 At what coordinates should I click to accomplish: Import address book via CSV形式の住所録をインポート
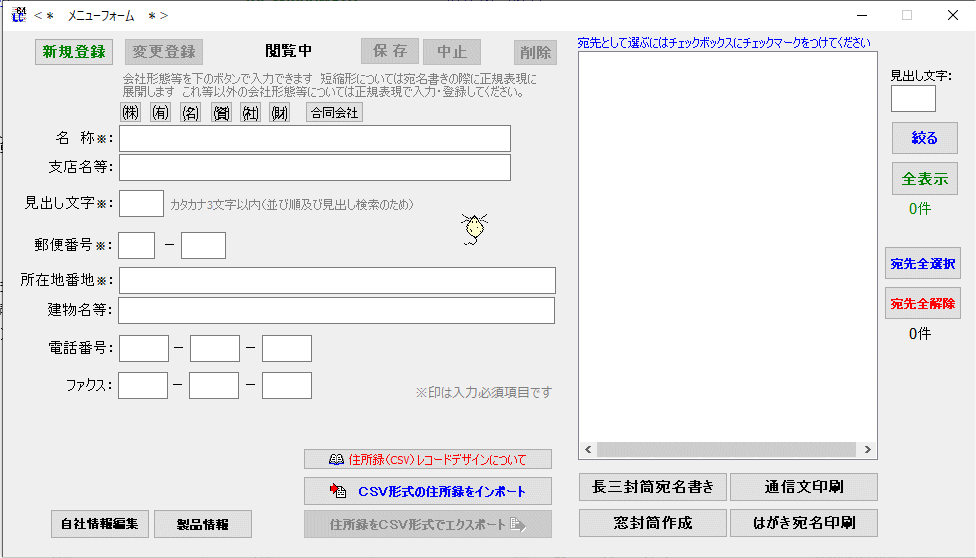pyautogui.click(x=427, y=491)
